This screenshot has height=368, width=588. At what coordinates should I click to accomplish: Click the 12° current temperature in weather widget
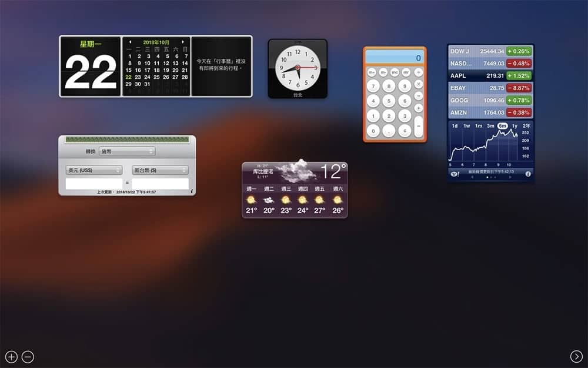333,171
